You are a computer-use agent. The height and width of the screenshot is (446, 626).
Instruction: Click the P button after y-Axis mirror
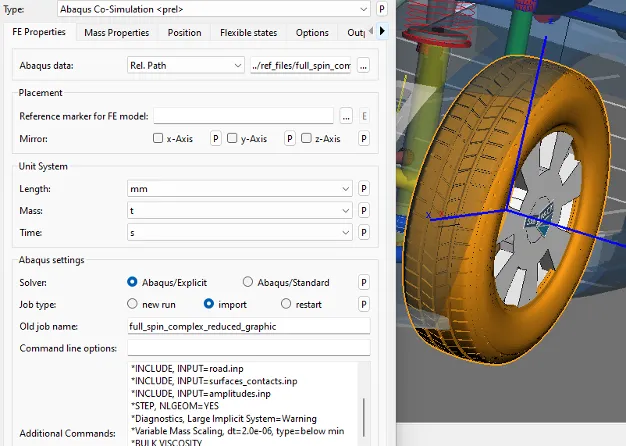tap(289, 139)
